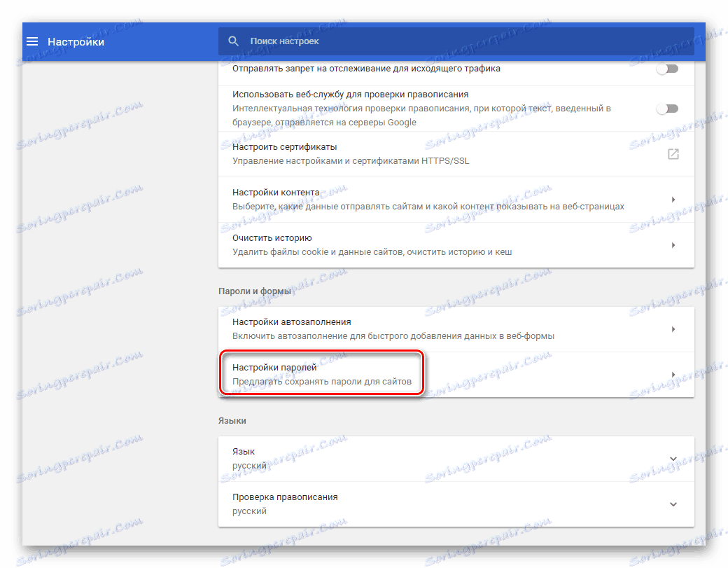The image size is (728, 568).
Task: Click the arrow next to 'Настройки паролей'
Action: [673, 375]
